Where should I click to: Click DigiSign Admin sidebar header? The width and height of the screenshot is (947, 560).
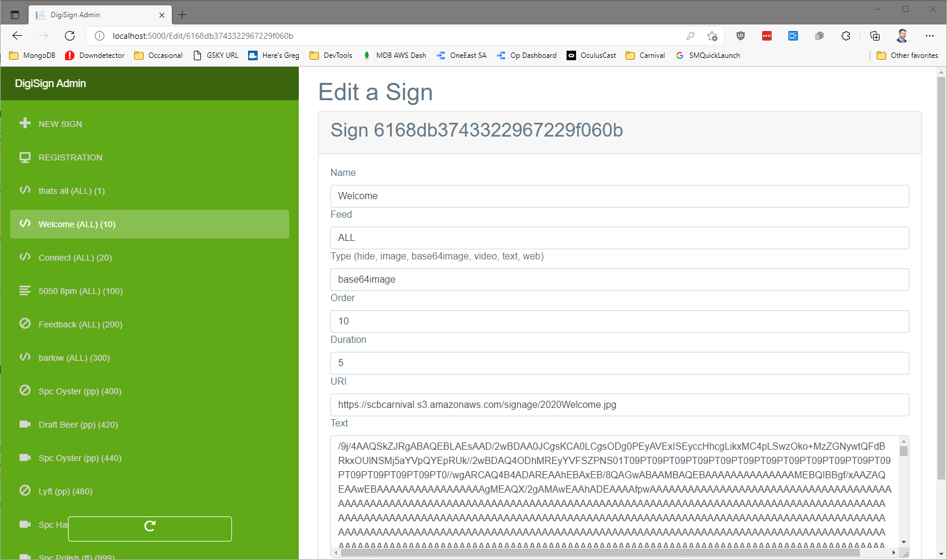[51, 83]
